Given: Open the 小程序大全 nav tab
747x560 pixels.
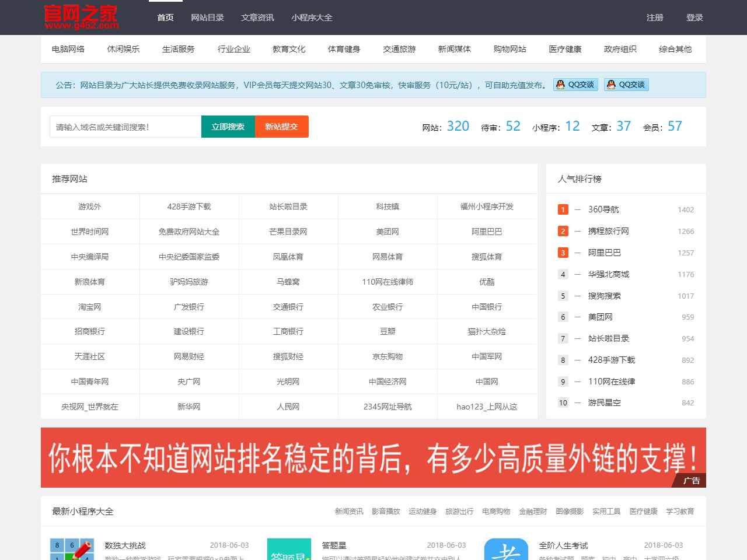Looking at the screenshot, I should tap(312, 17).
